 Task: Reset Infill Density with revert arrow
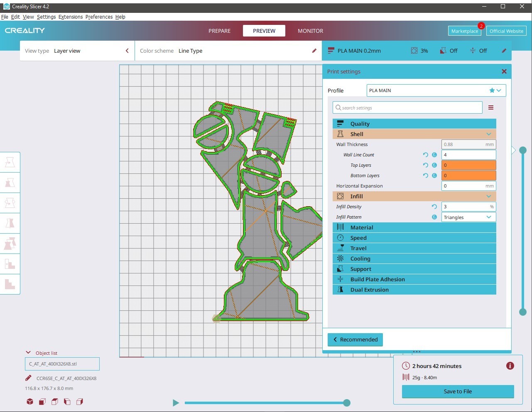tap(434, 207)
